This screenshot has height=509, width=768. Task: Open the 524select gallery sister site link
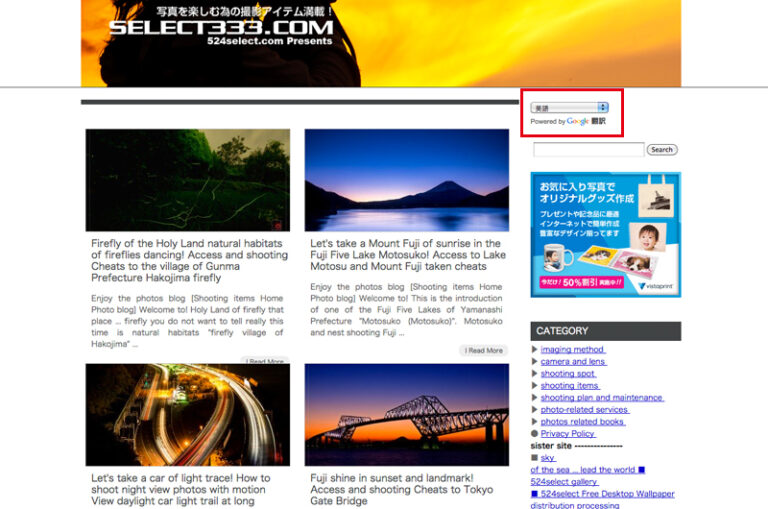[564, 482]
